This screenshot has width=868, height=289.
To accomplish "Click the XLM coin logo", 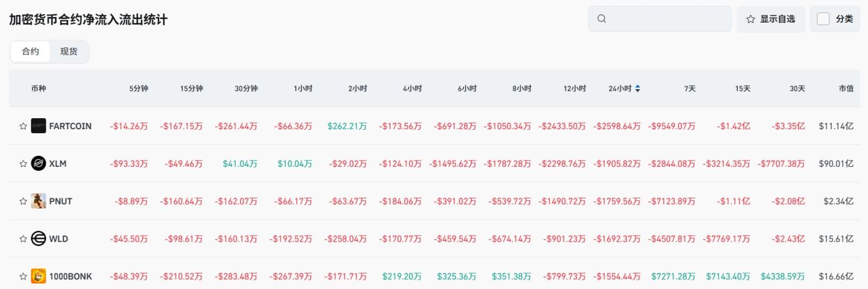I will coord(38,163).
